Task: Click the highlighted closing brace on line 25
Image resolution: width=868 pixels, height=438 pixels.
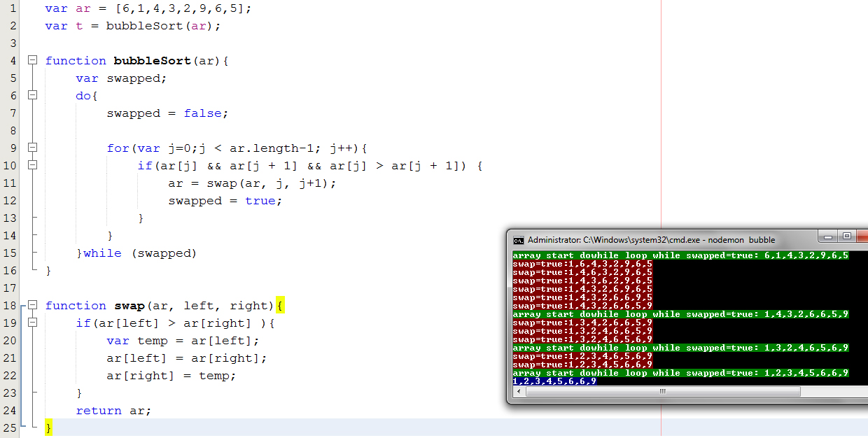Action: pos(48,428)
